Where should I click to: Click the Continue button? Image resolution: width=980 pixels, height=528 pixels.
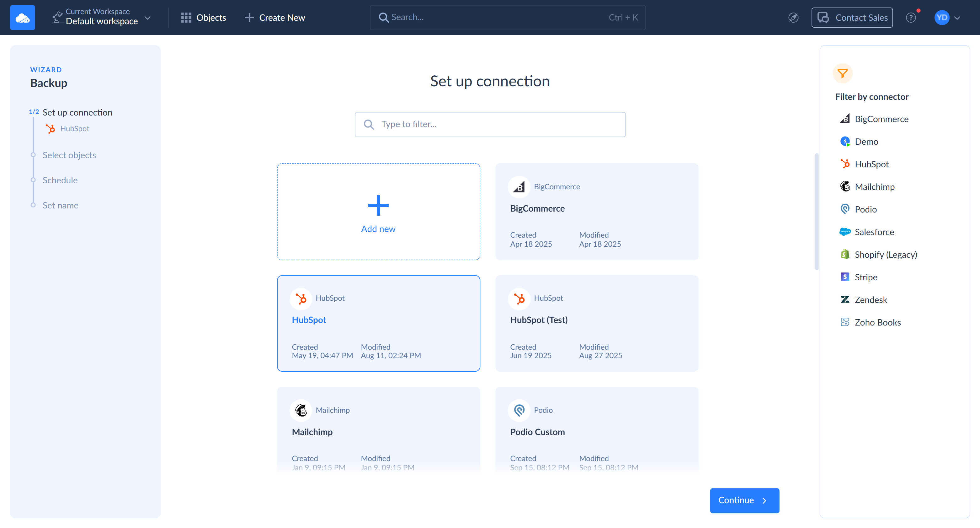coord(744,500)
